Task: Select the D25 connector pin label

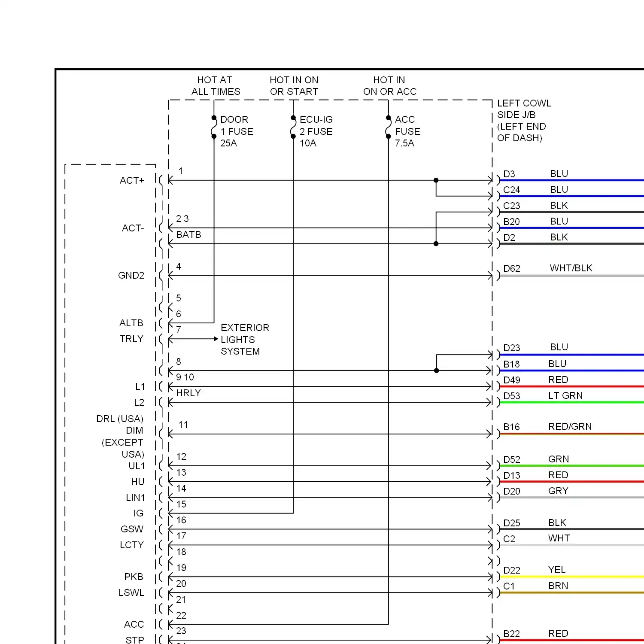Action: click(512, 523)
